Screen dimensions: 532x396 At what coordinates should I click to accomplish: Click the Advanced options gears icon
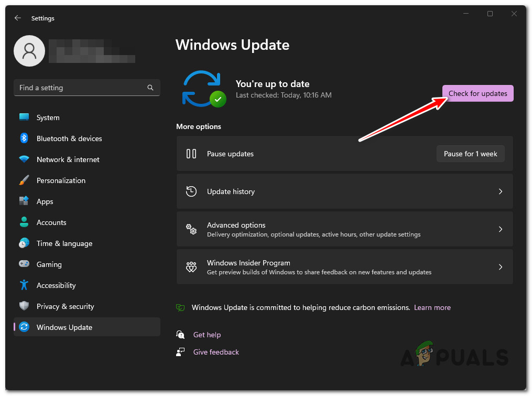click(191, 229)
